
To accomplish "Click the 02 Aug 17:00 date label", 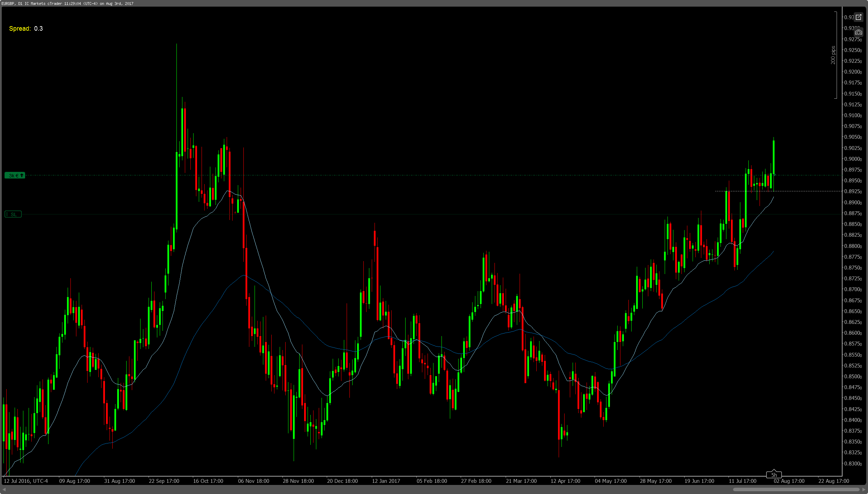I will click(x=788, y=481).
